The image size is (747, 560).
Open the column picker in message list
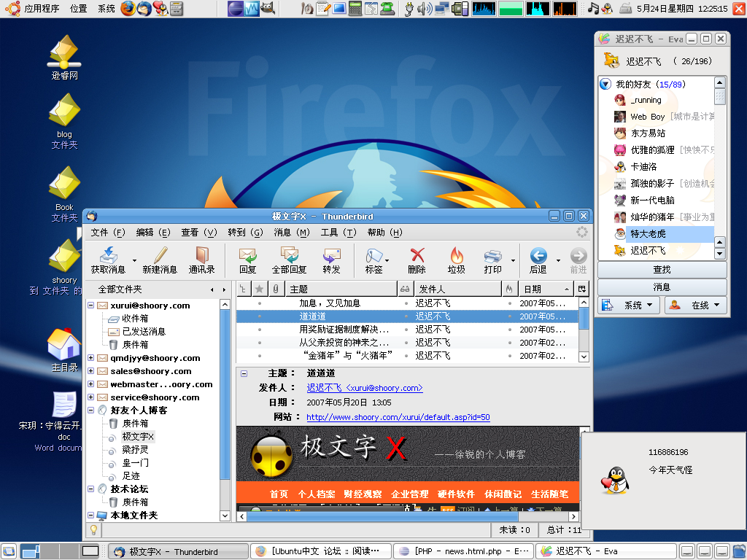click(x=581, y=289)
